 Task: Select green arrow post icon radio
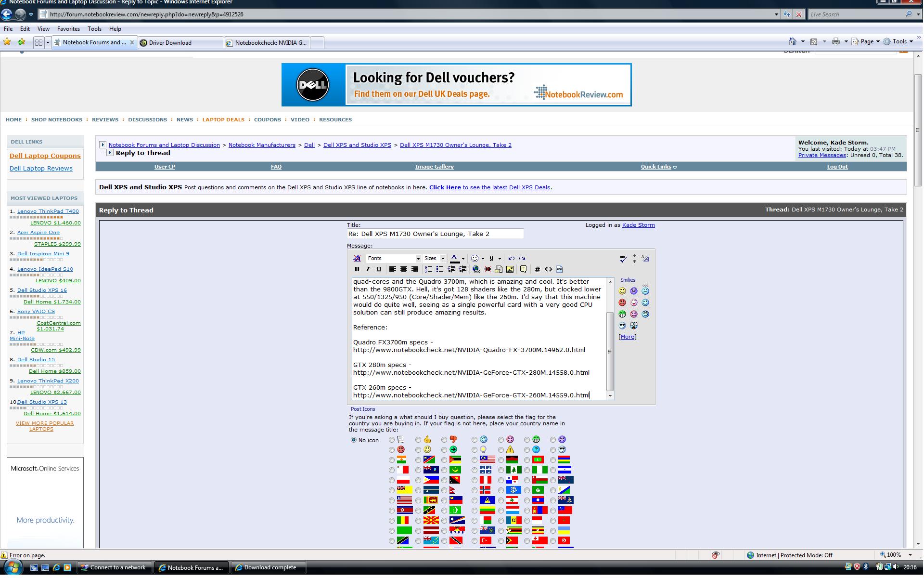[x=444, y=450]
